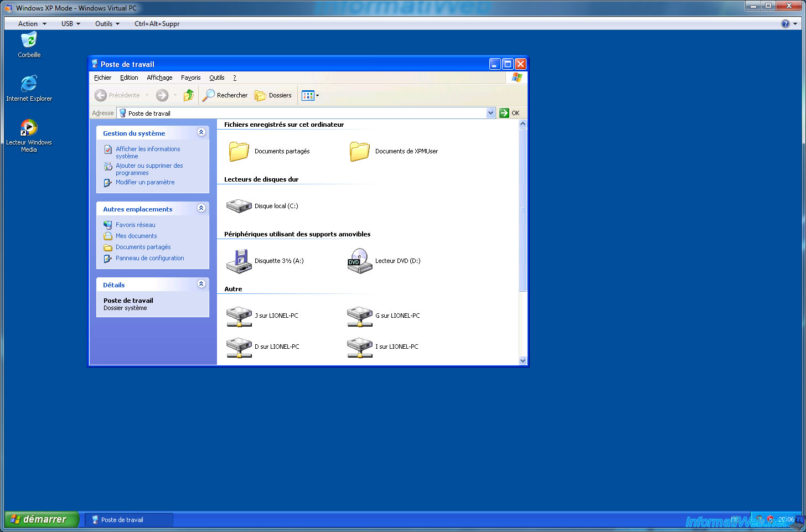Click Afficher les informations système link
Image resolution: width=806 pixels, height=532 pixels.
(148, 152)
